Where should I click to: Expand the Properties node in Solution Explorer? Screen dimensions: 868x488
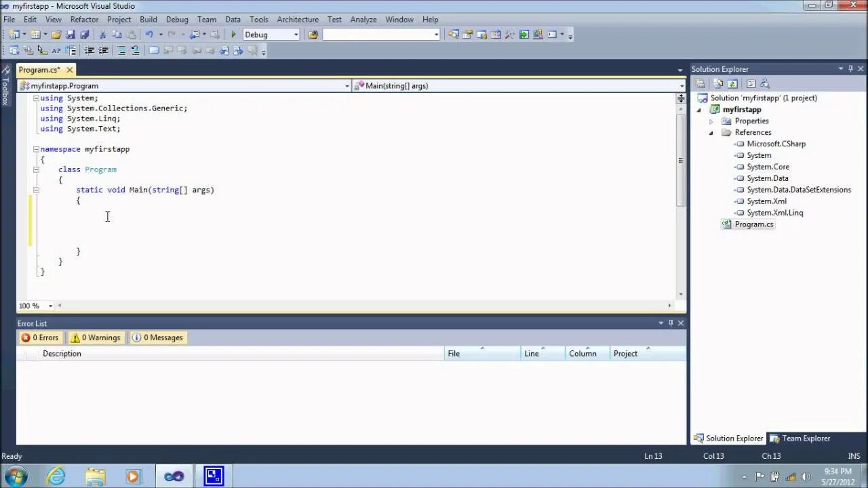pyautogui.click(x=711, y=121)
